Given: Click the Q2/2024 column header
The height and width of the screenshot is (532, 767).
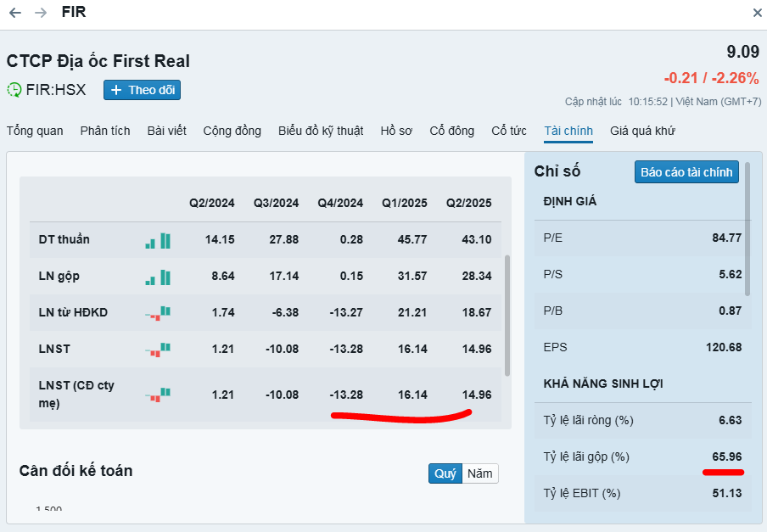Looking at the screenshot, I should tap(212, 203).
